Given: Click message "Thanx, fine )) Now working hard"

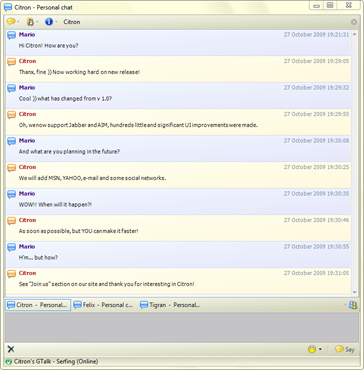Looking at the screenshot, I should pos(79,72).
